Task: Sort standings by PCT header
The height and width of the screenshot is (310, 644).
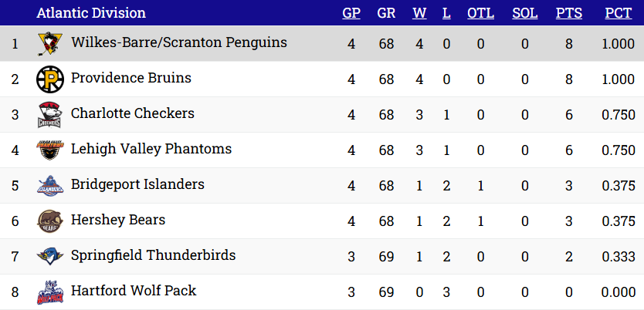Action: coord(618,13)
